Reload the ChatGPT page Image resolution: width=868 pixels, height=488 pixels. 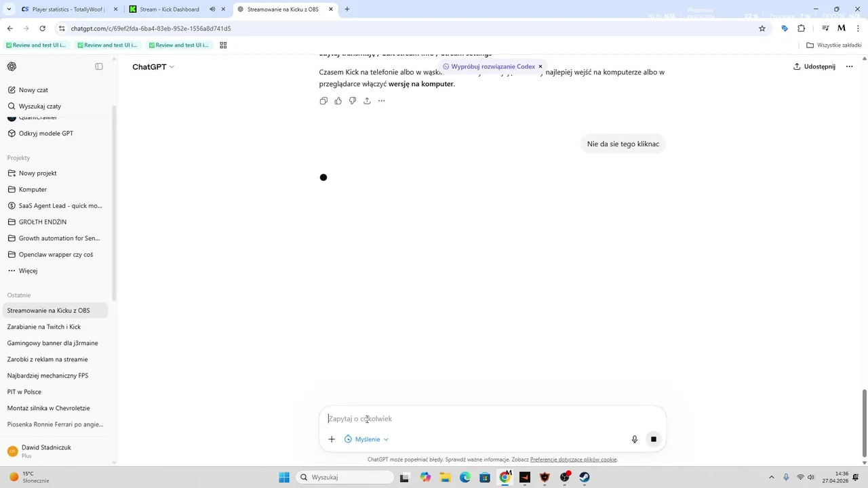tap(43, 28)
